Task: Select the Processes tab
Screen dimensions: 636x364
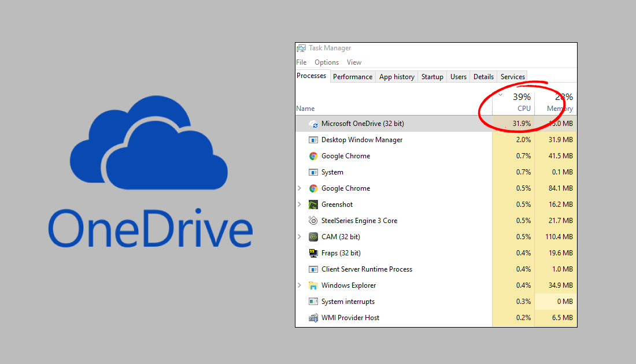Action: [312, 76]
